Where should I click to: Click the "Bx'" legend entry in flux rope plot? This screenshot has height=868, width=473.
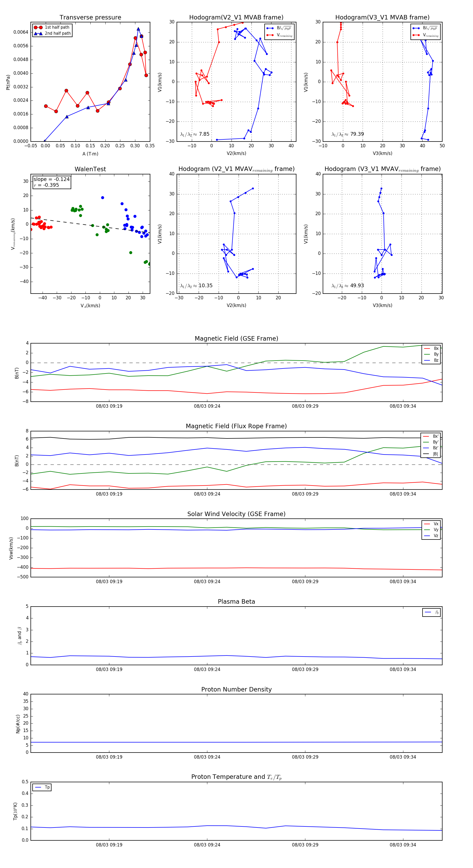(431, 436)
